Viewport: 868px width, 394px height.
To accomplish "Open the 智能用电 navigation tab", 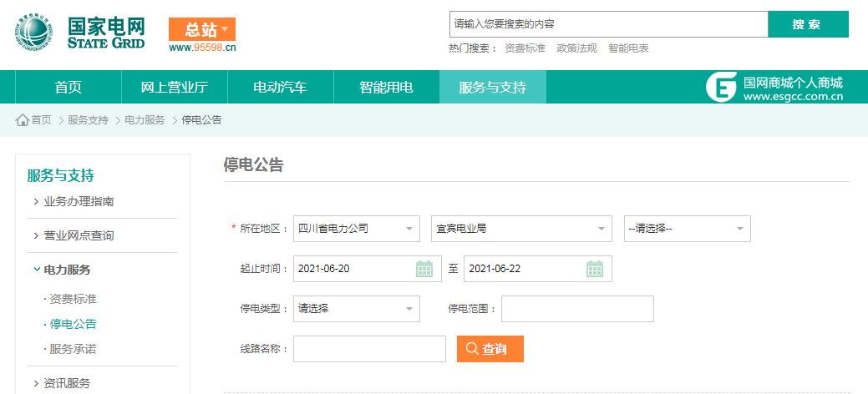I will [386, 87].
